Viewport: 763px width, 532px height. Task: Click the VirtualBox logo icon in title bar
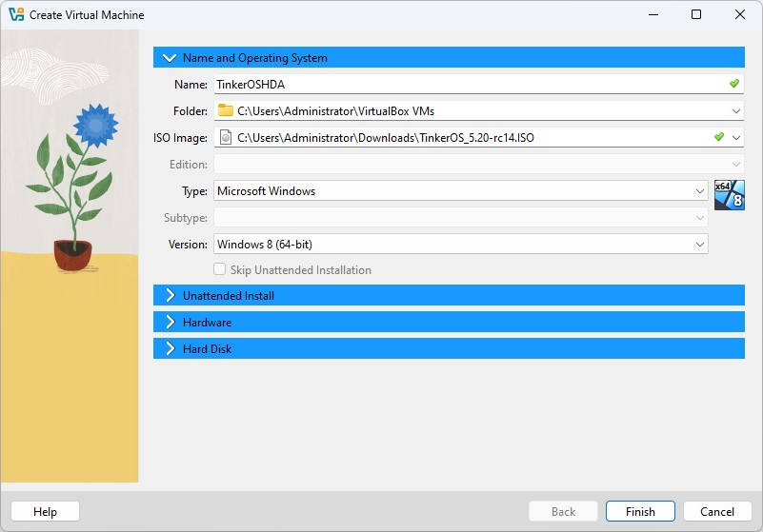point(16,14)
